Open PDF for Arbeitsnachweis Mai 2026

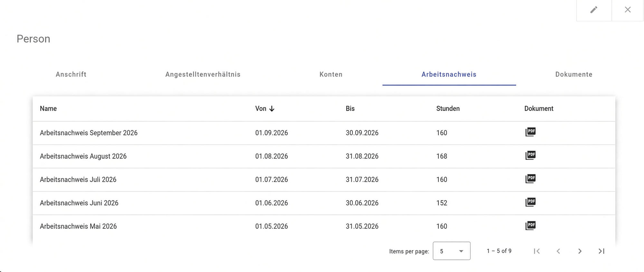530,226
